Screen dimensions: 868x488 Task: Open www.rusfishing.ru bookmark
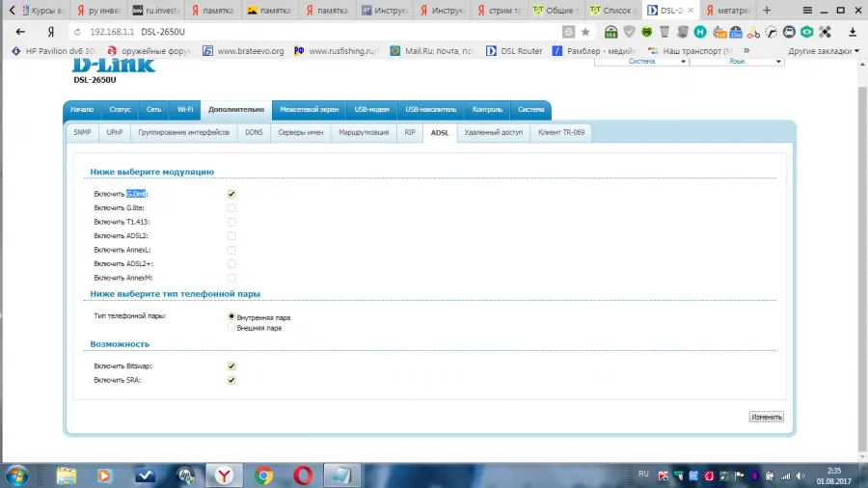[x=337, y=51]
